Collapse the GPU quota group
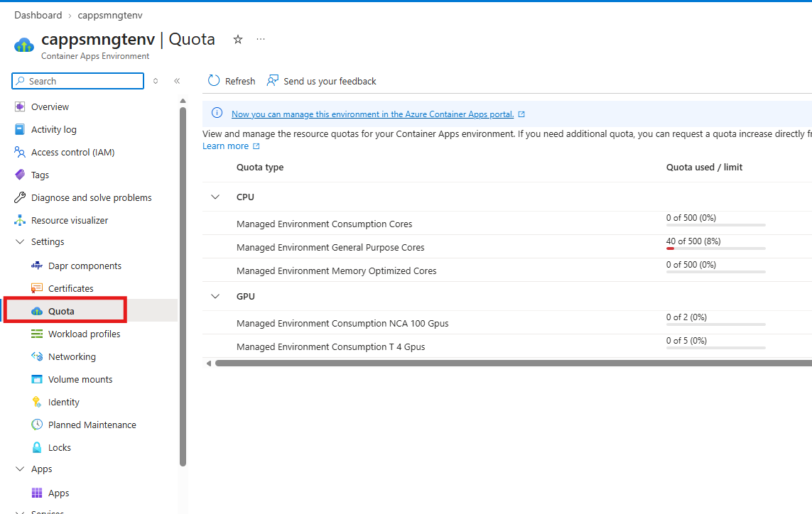 [x=215, y=296]
